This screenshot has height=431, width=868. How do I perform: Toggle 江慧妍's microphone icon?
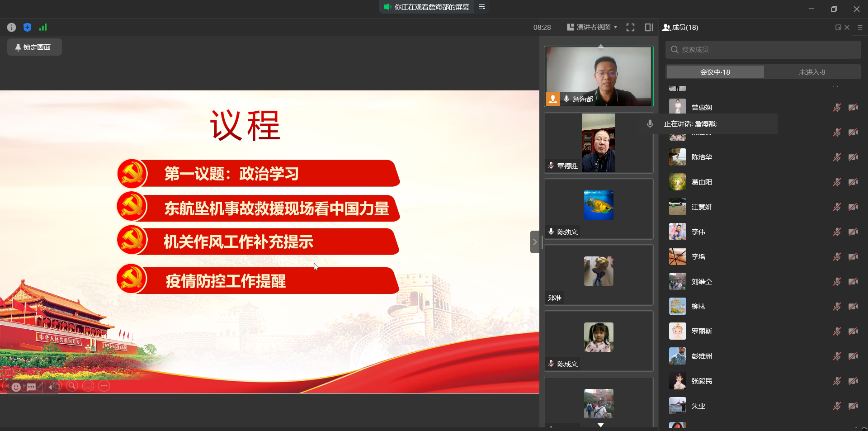point(837,207)
